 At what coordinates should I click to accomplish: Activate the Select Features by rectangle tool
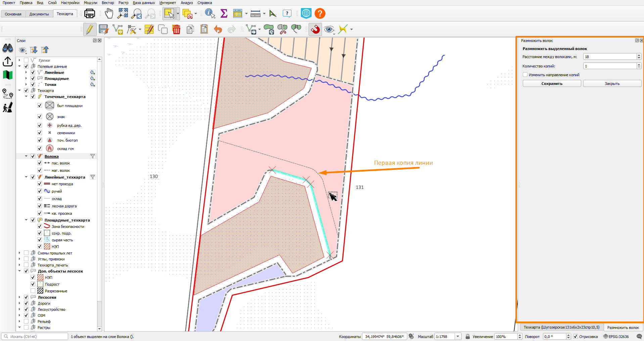pyautogui.click(x=169, y=13)
